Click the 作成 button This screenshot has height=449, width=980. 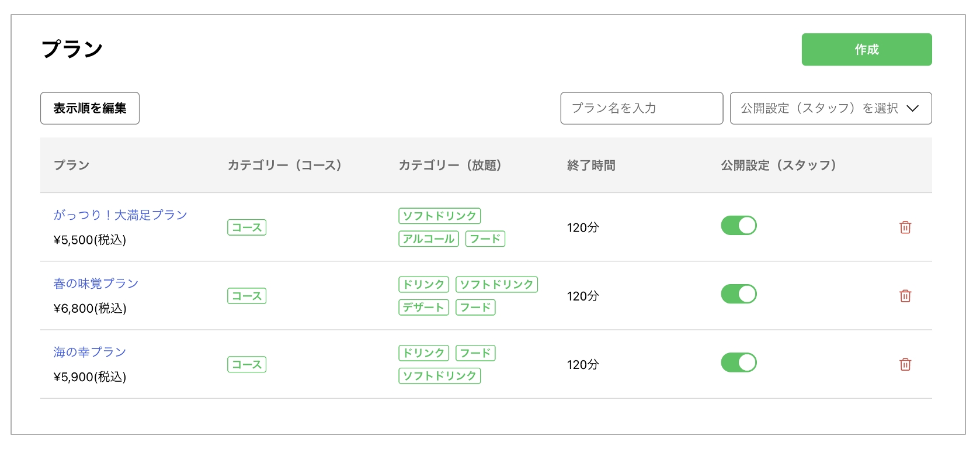866,50
